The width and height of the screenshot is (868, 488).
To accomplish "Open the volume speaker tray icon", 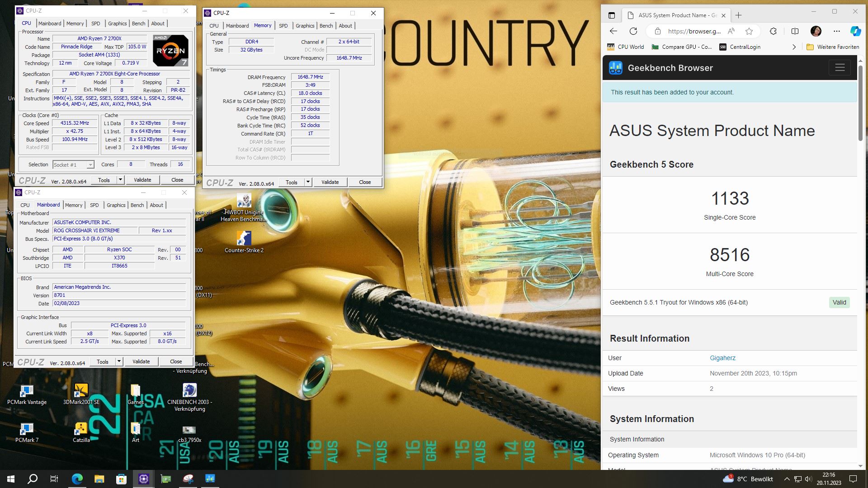I will (x=808, y=479).
